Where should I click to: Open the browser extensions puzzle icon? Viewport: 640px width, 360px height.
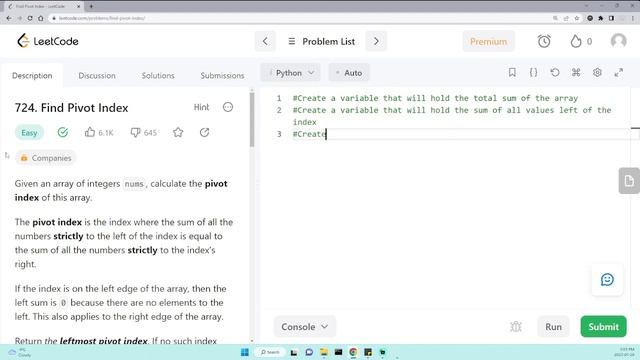click(x=600, y=18)
